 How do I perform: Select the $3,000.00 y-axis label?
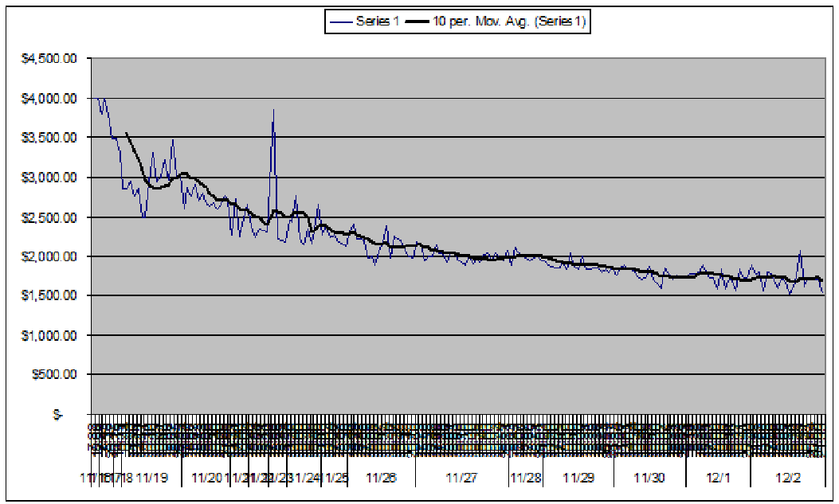tap(51, 178)
